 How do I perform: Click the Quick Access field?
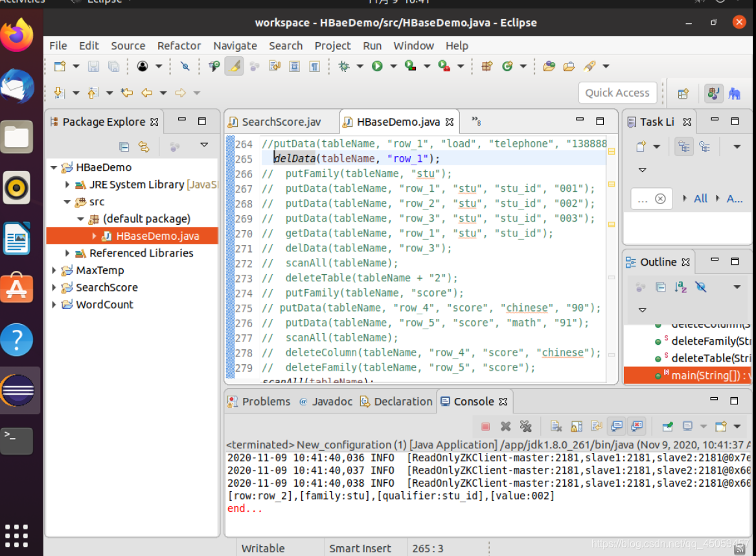click(x=617, y=93)
